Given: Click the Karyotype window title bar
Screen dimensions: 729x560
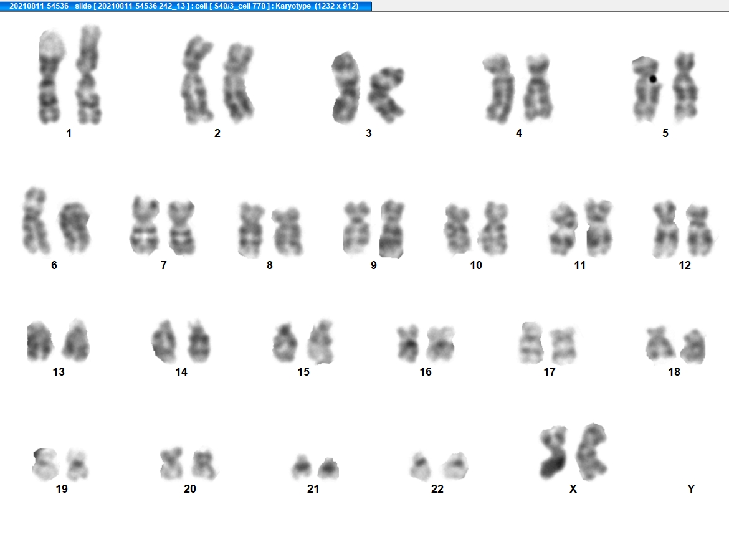Looking at the screenshot, I should (186, 6).
